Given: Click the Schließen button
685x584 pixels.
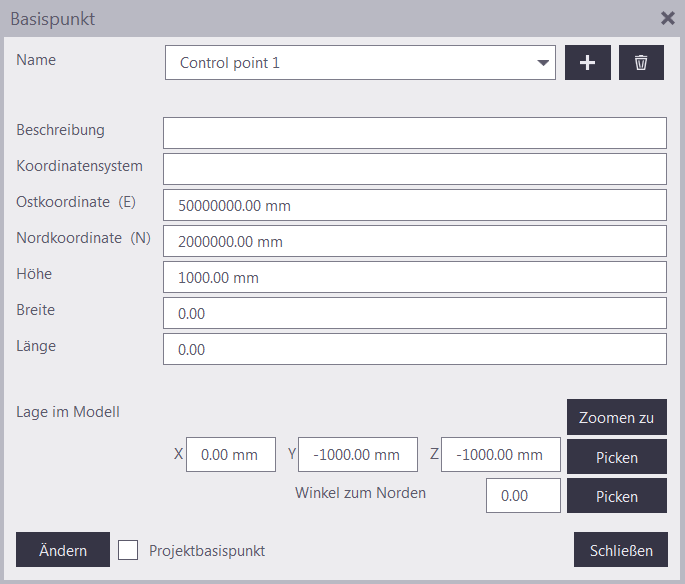Looking at the screenshot, I should (620, 550).
